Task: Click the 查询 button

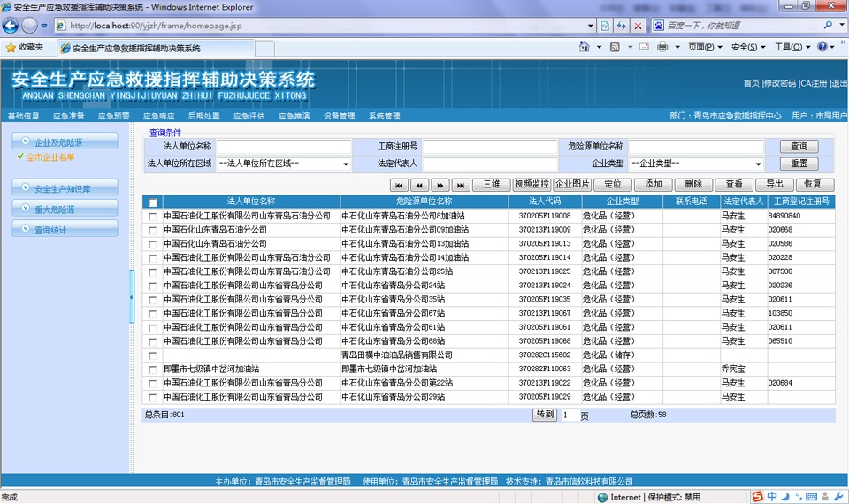Action: [799, 147]
